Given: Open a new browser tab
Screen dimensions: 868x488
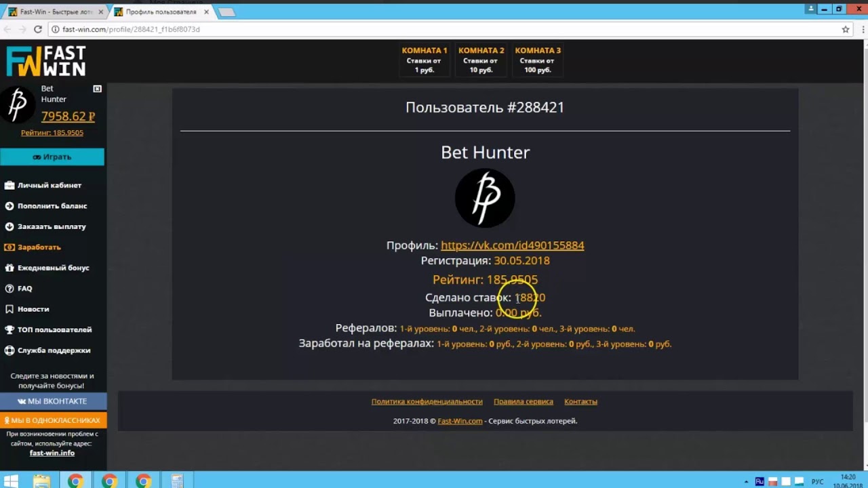Looking at the screenshot, I should 227,12.
